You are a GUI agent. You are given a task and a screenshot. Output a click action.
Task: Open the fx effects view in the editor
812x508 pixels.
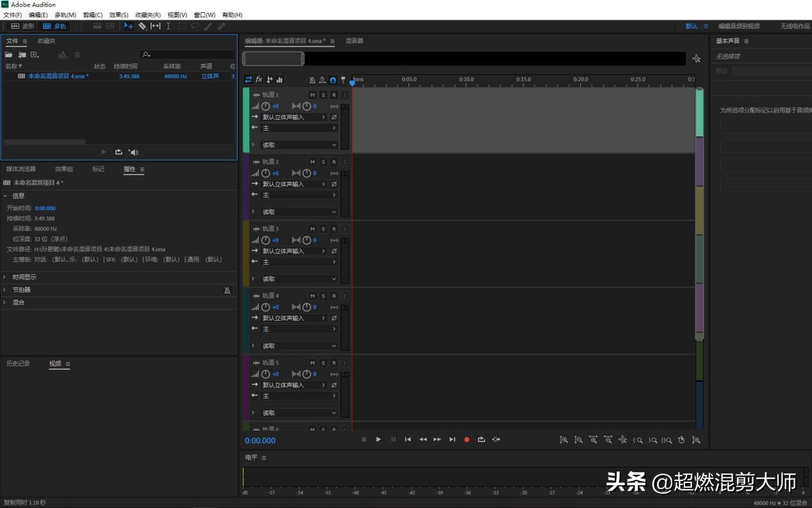pyautogui.click(x=259, y=80)
